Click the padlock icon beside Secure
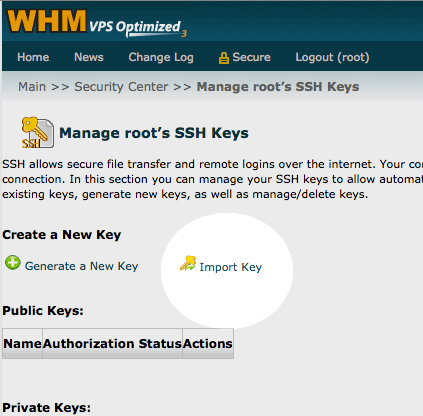Screen dimensions: 423x416 coord(224,58)
